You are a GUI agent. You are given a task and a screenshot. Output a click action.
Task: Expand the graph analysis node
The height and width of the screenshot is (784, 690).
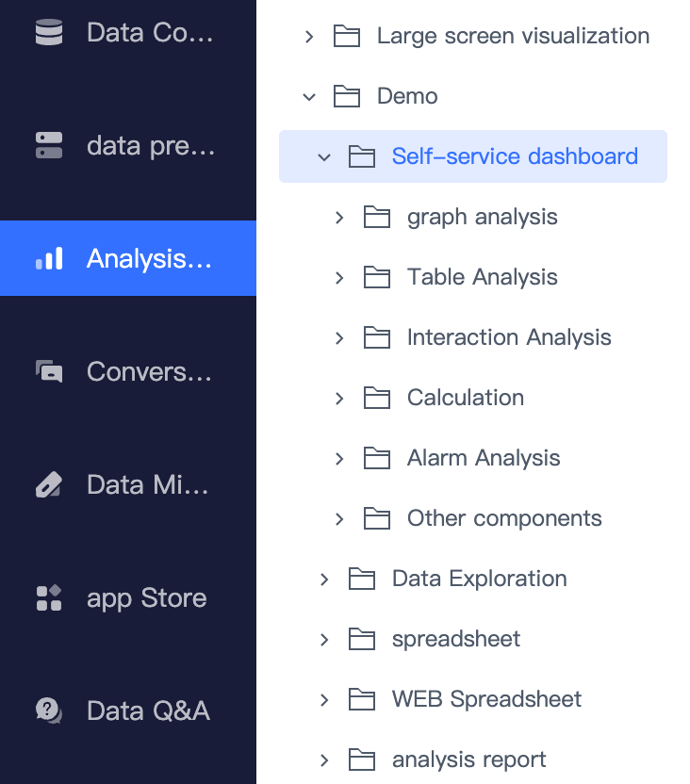[339, 217]
